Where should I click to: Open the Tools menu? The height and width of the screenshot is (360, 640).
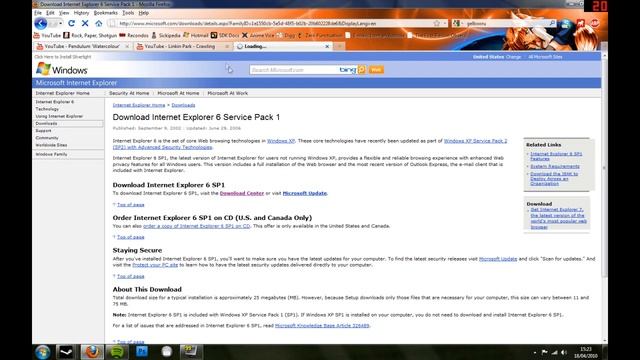click(128, 13)
